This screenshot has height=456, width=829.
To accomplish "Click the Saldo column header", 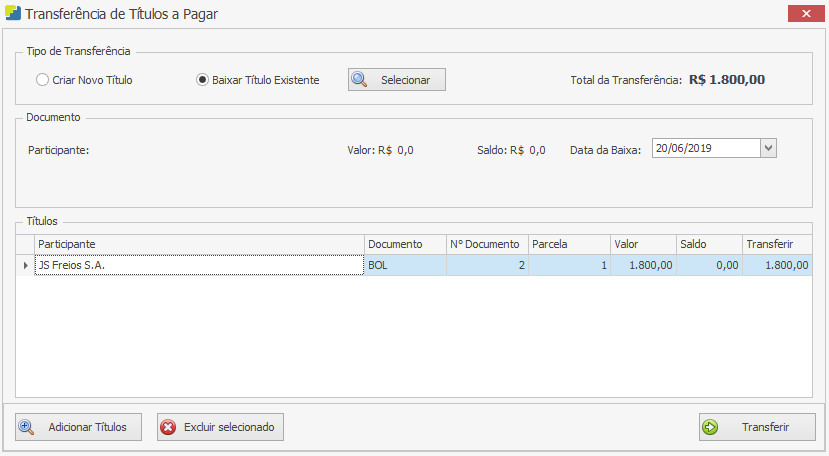I will pyautogui.click(x=707, y=244).
